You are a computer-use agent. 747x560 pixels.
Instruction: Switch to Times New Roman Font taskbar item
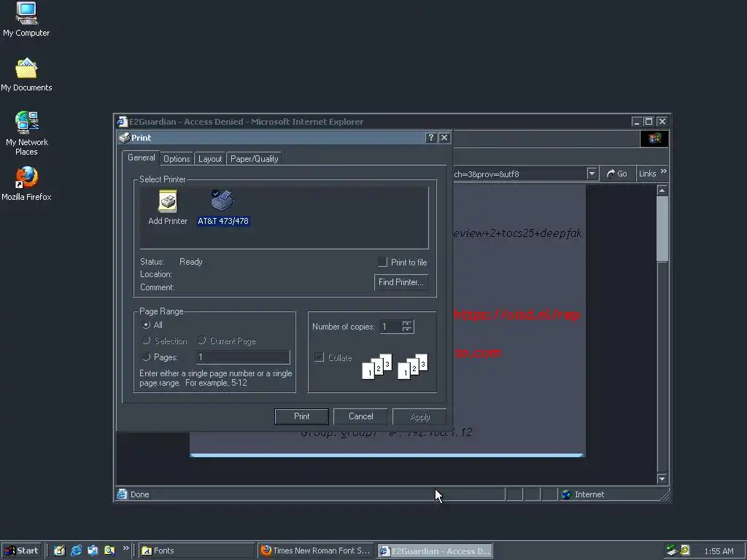(x=317, y=551)
